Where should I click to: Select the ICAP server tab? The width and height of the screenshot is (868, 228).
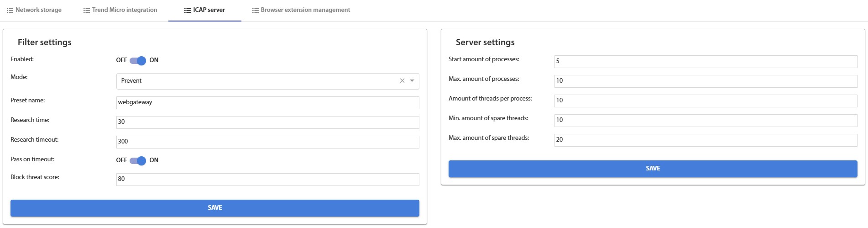tap(204, 10)
